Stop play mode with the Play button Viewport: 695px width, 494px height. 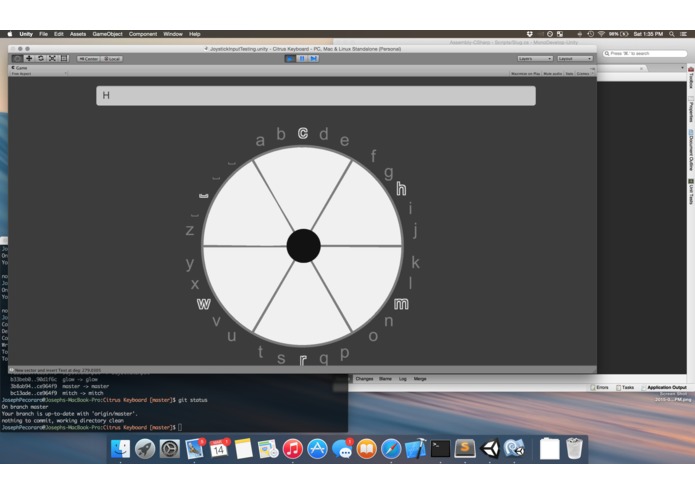290,58
